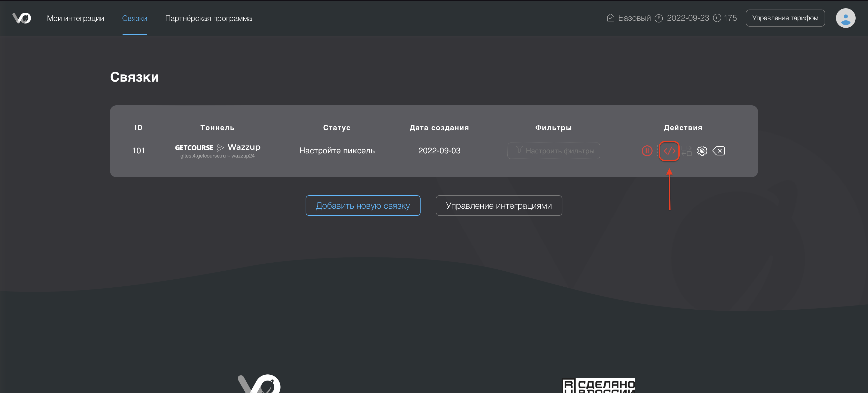868x393 pixels.
Task: Open the pixel code icon for connection 101
Action: [669, 151]
